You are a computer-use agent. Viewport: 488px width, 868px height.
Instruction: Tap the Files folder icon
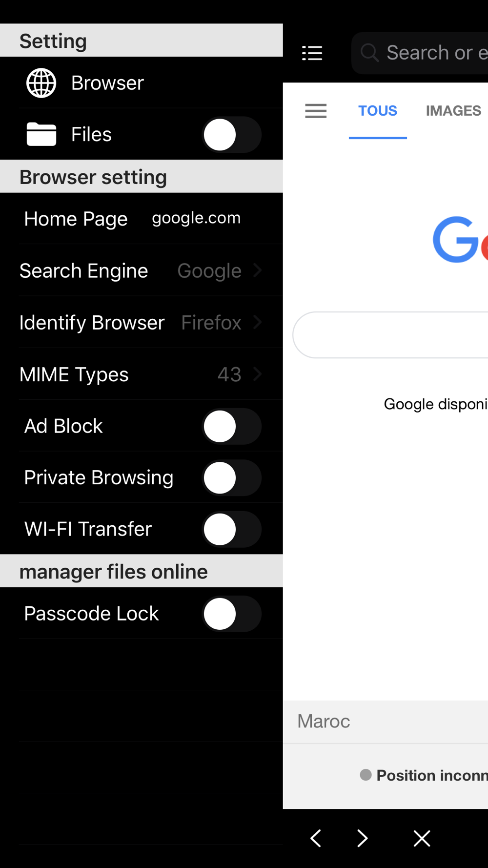point(41,134)
